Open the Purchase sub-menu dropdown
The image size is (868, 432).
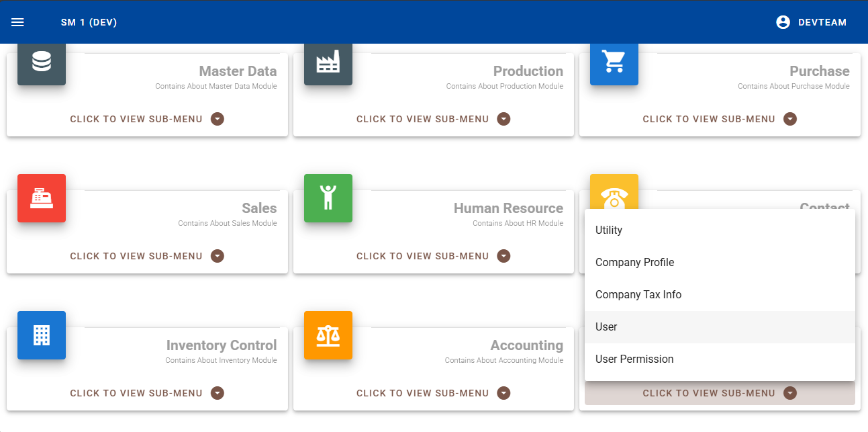point(720,119)
